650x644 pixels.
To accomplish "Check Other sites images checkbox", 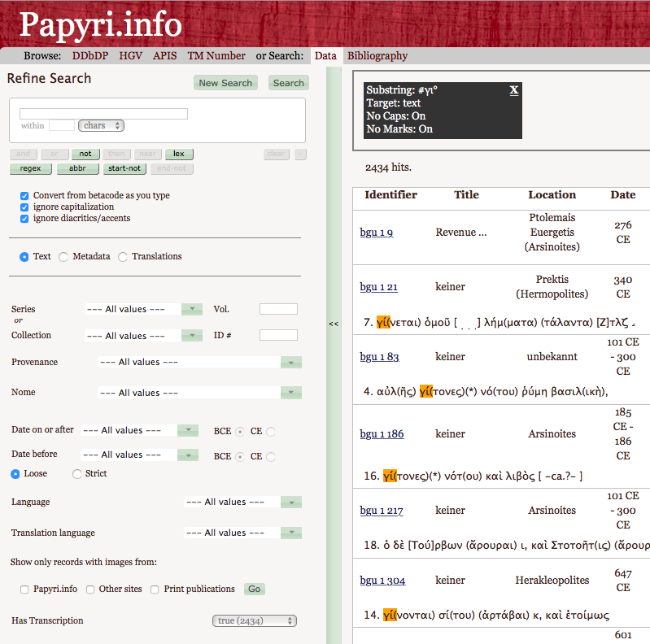I will point(90,590).
